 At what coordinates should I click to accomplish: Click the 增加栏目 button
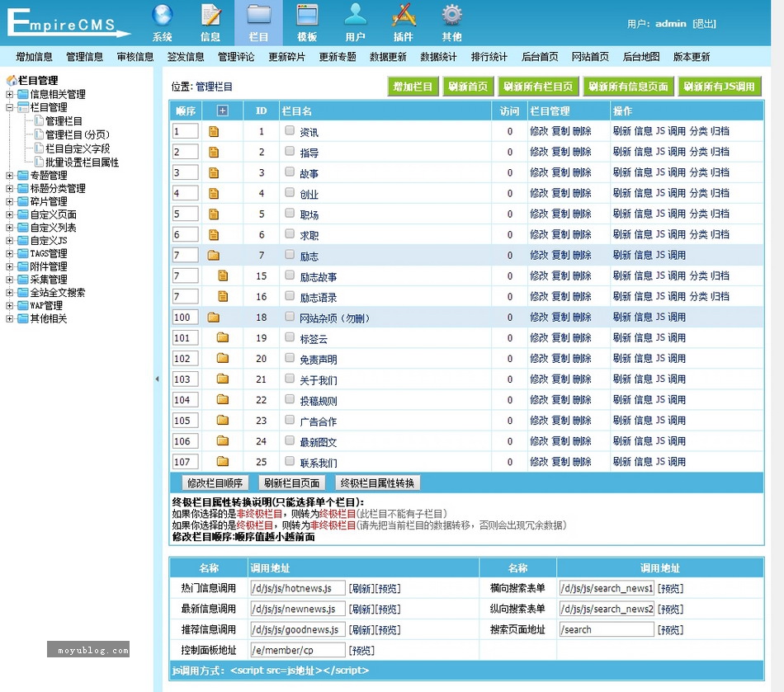(413, 87)
